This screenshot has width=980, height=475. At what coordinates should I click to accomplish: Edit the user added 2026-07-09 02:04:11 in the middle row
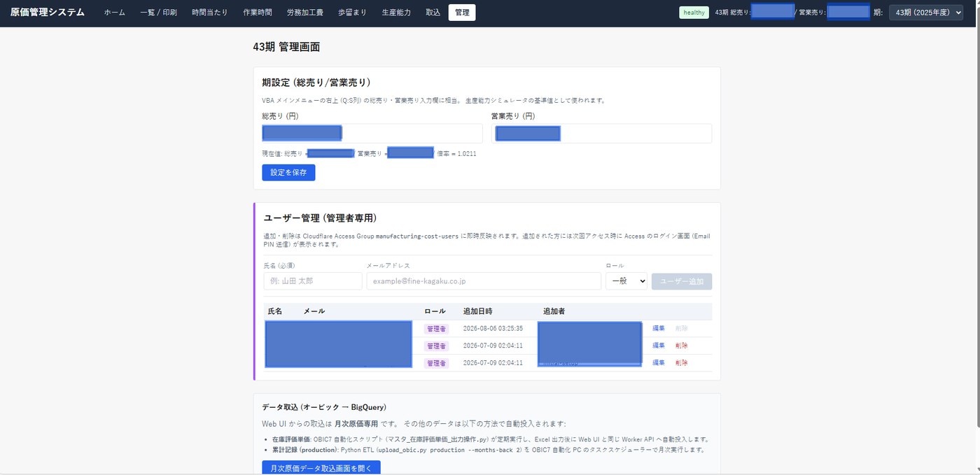pos(659,346)
